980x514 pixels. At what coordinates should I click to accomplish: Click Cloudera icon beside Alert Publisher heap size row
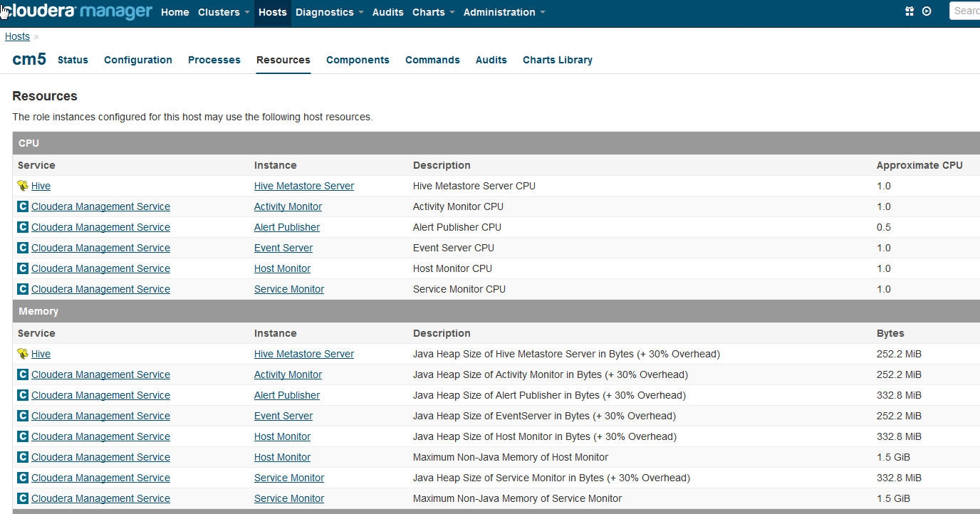click(23, 395)
